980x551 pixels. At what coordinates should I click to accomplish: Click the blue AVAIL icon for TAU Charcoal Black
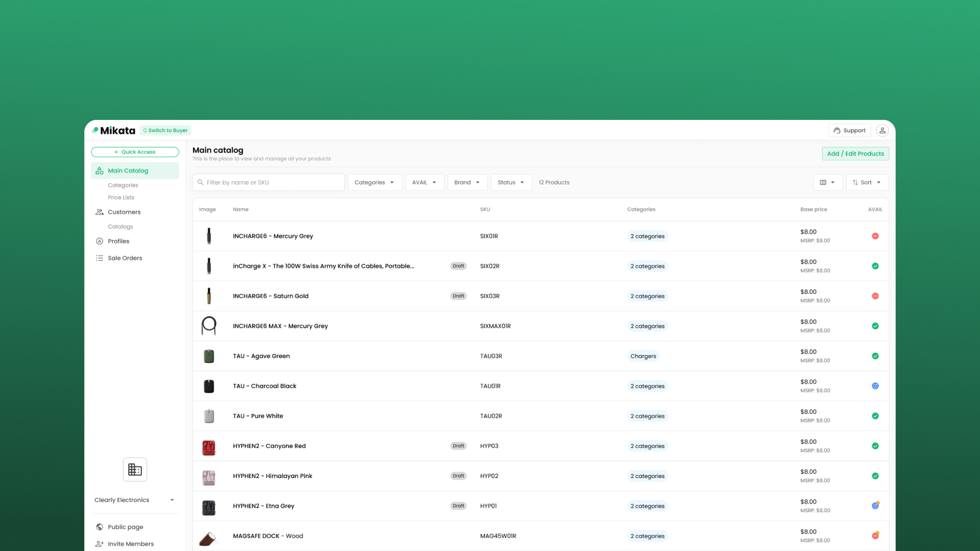pyautogui.click(x=875, y=386)
